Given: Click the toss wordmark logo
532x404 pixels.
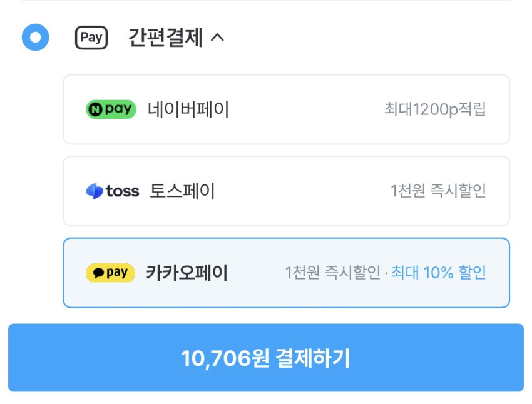Looking at the screenshot, I should 122,191.
